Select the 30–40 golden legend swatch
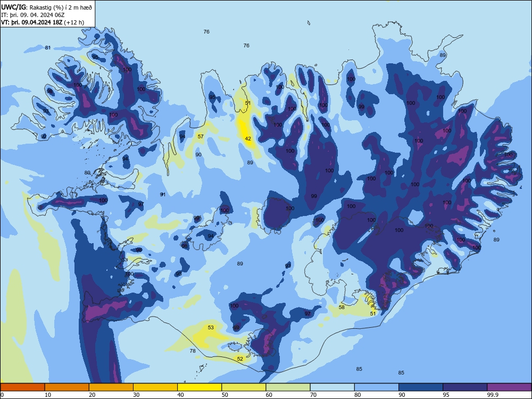The width and height of the screenshot is (532, 399). [155, 387]
